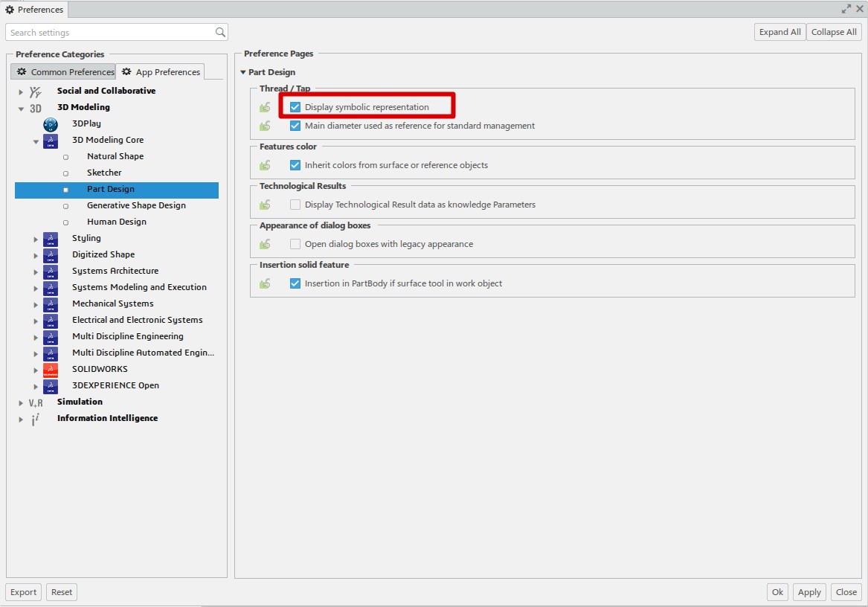The image size is (868, 607).
Task: Select the App Preferences tab
Action: pyautogui.click(x=161, y=72)
